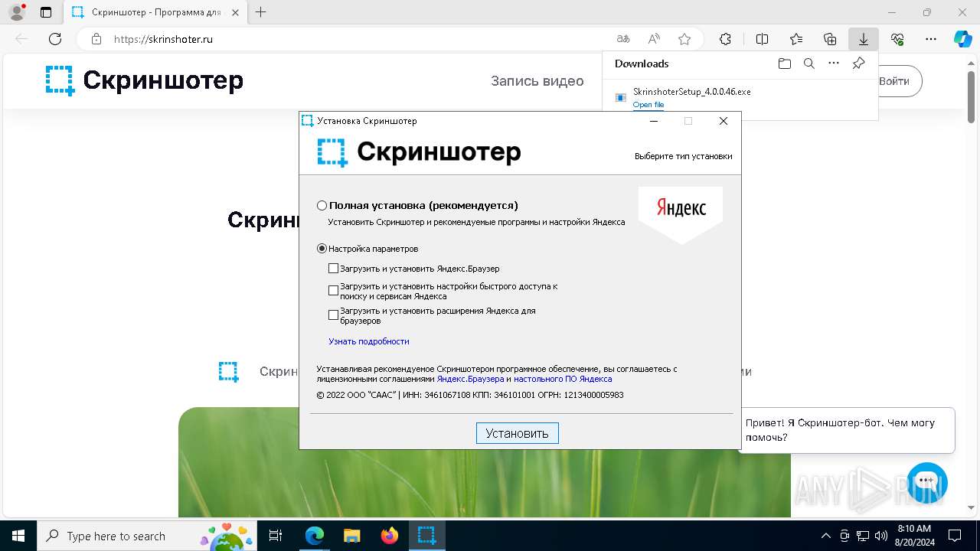980x551 pixels.
Task: Open Edge Settings and more menu
Action: tap(931, 39)
